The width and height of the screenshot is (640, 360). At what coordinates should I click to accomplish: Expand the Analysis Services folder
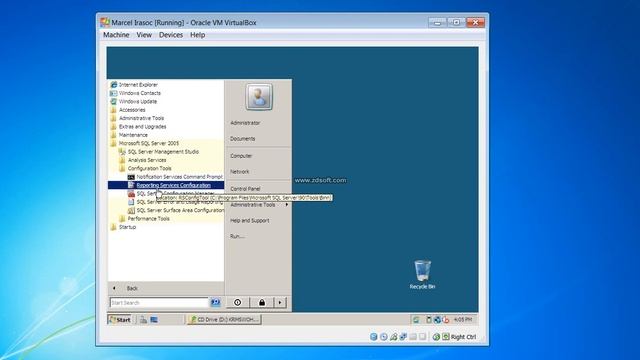tap(147, 160)
